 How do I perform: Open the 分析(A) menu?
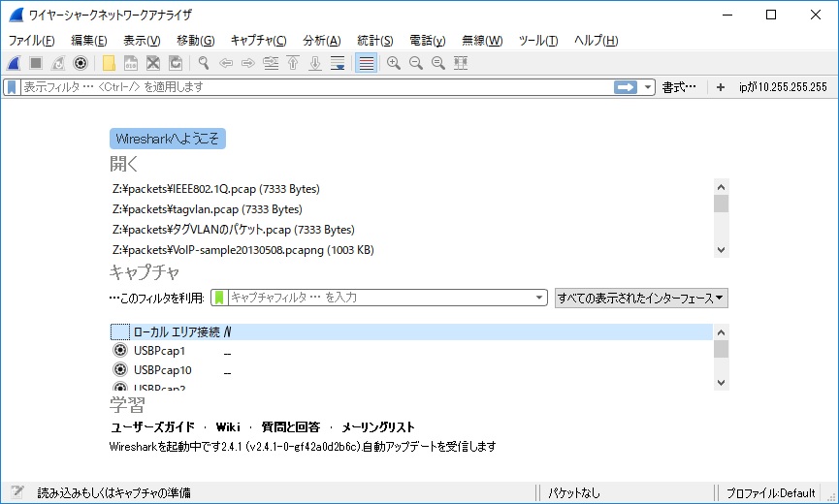pyautogui.click(x=322, y=41)
